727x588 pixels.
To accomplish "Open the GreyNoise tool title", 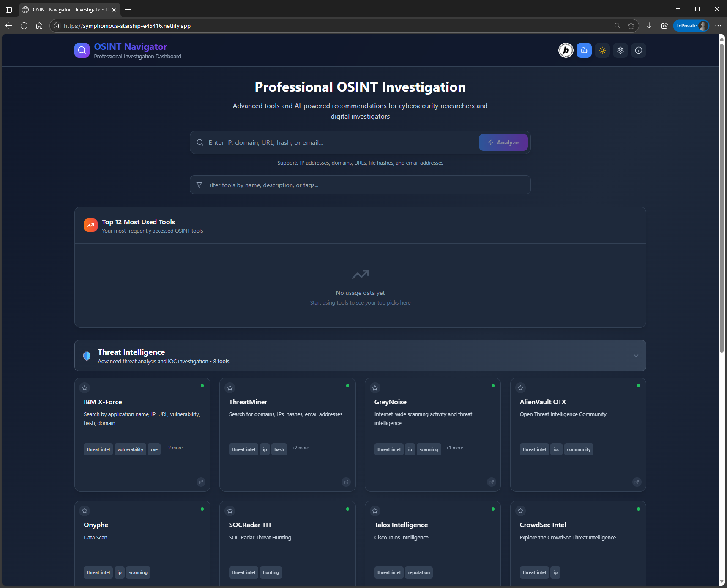I will click(391, 402).
